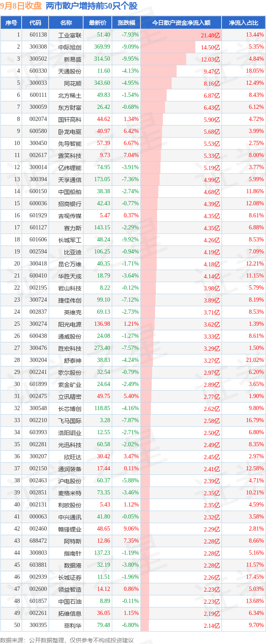Select stock code 601929
The height and width of the screenshot is (644, 266).
click(39, 216)
